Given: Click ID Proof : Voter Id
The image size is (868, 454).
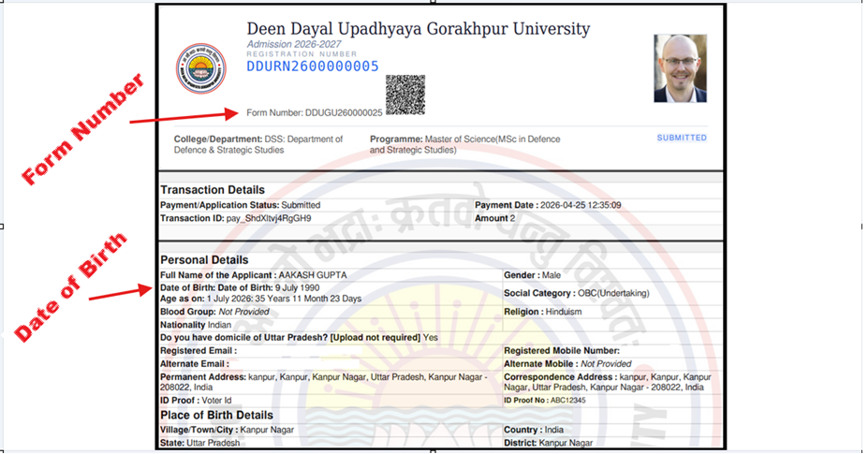Looking at the screenshot, I should (196, 401).
